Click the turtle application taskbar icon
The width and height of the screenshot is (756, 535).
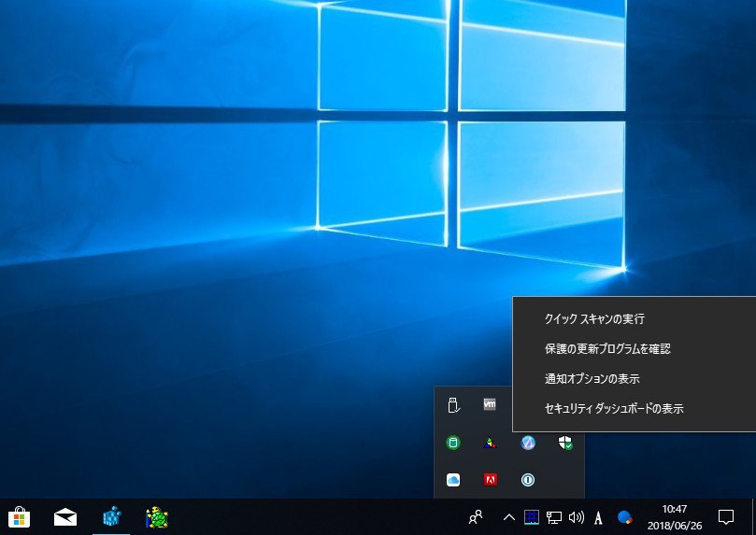click(157, 516)
